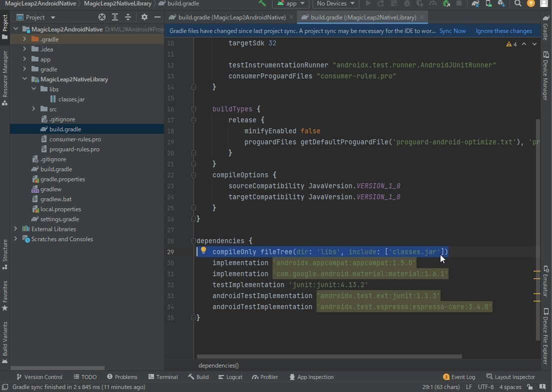Click the Sync Now link
The height and width of the screenshot is (392, 552).
[452, 31]
